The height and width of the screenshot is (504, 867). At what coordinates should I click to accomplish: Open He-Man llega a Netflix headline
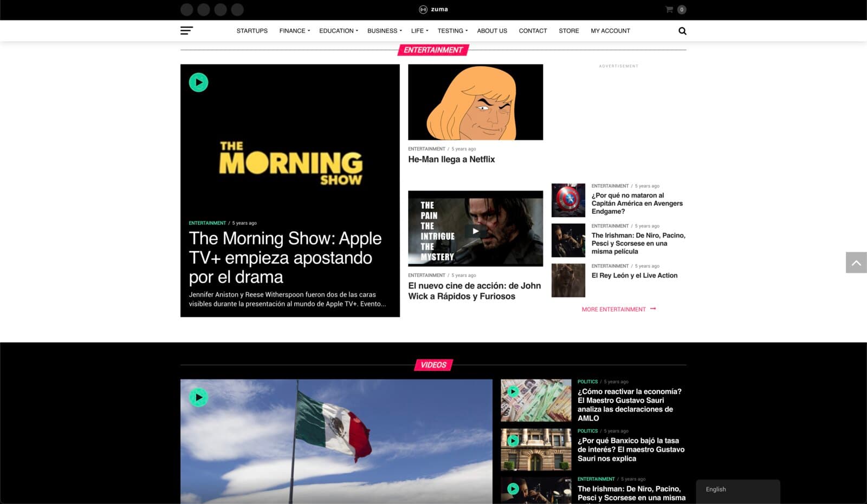click(x=451, y=159)
